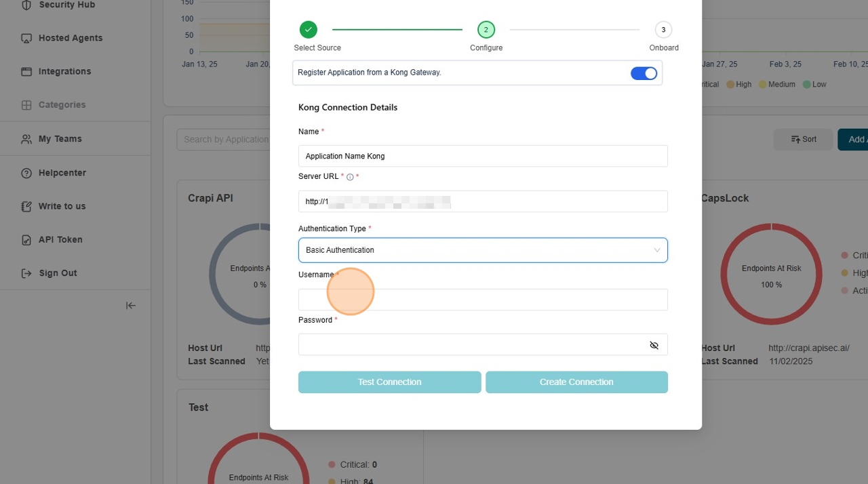This screenshot has height=484, width=868.
Task: Click the Username input field
Action: (x=483, y=300)
